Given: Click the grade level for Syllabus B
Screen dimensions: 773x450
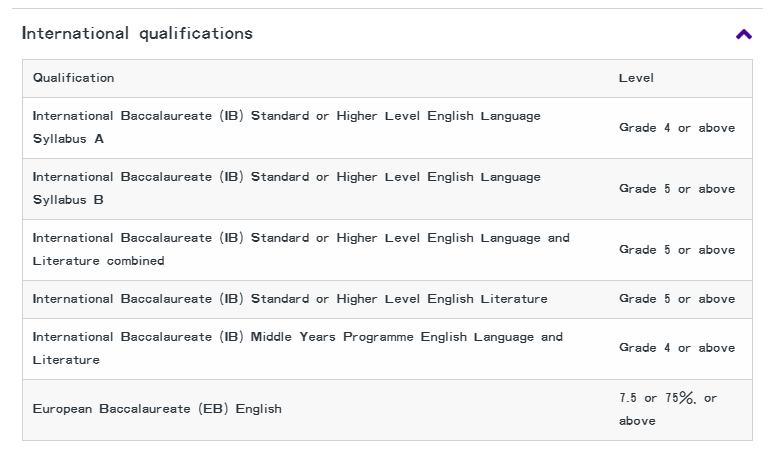Looking at the screenshot, I should click(676, 189).
